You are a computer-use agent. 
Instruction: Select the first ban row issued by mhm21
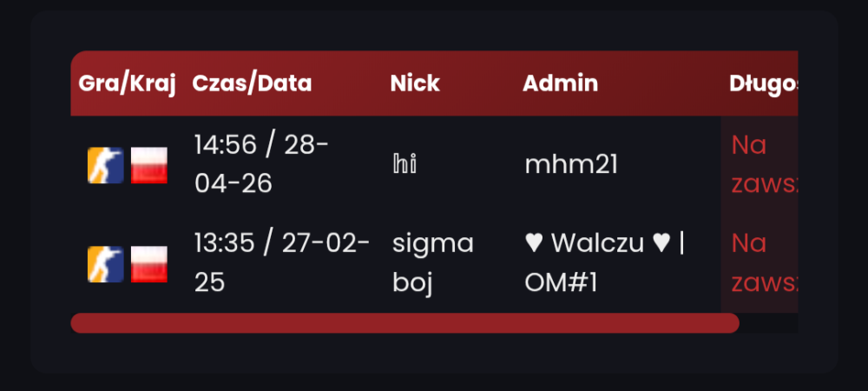(435, 165)
